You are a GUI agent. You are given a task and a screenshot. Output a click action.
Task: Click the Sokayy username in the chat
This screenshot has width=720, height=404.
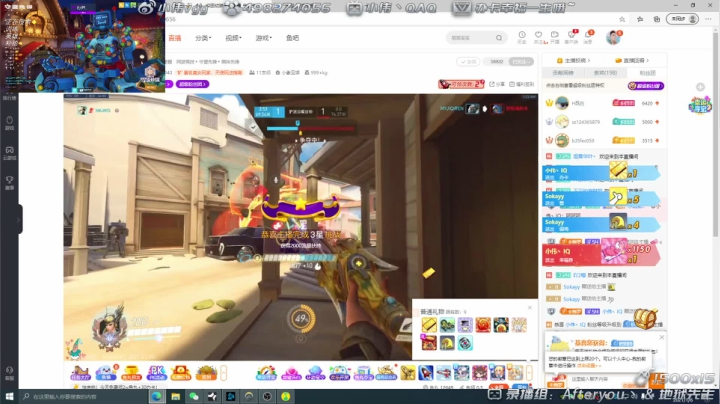click(571, 287)
